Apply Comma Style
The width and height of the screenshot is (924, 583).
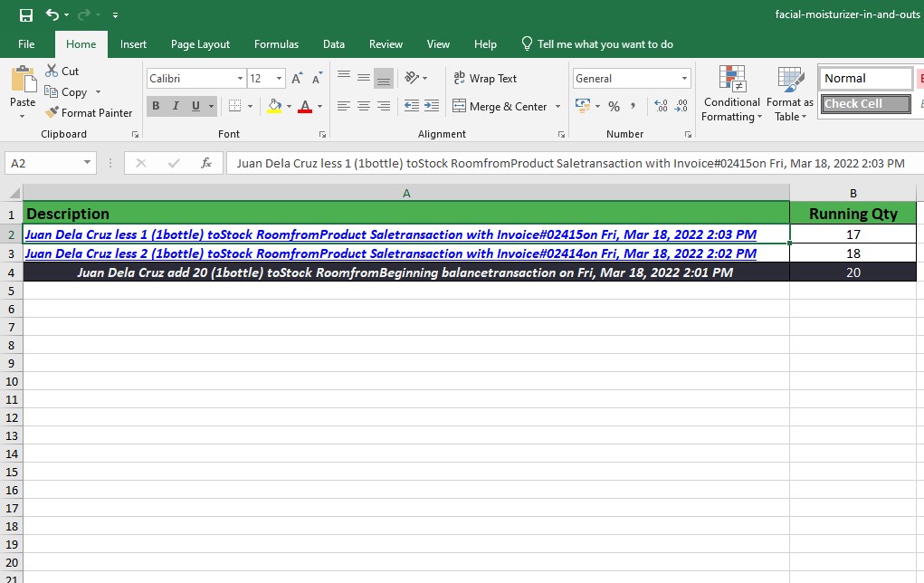point(633,106)
